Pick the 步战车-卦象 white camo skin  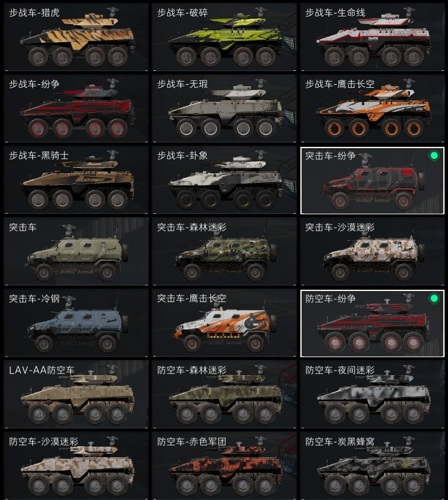click(x=224, y=180)
